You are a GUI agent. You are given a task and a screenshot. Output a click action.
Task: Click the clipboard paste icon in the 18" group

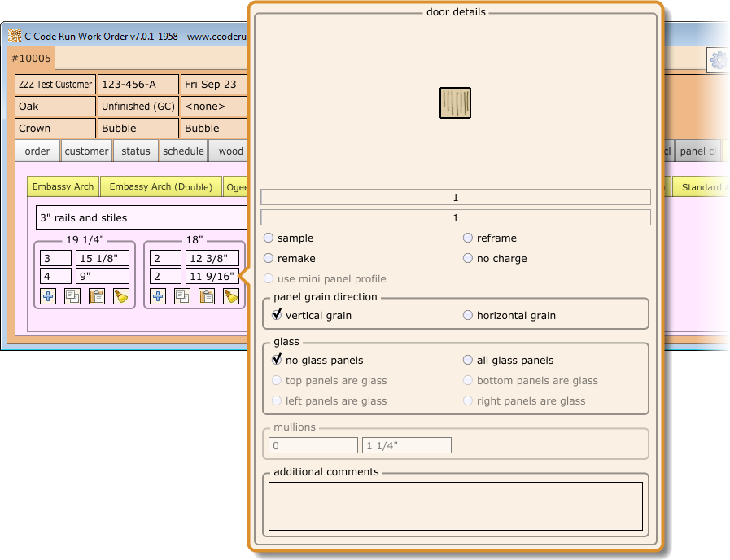207,297
